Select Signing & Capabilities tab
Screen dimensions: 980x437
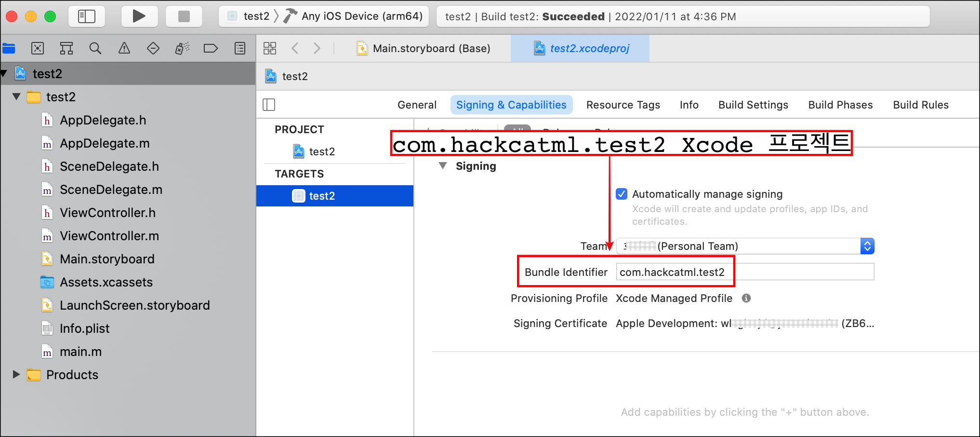(x=511, y=105)
